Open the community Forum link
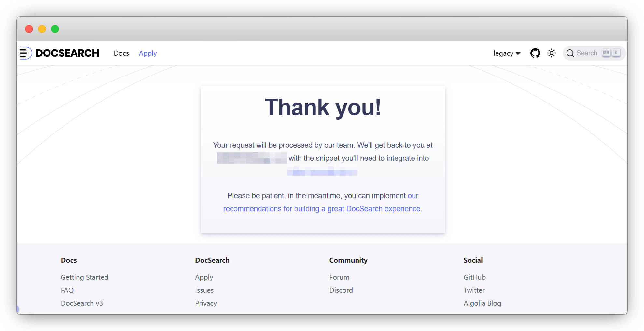The image size is (644, 331). 339,277
